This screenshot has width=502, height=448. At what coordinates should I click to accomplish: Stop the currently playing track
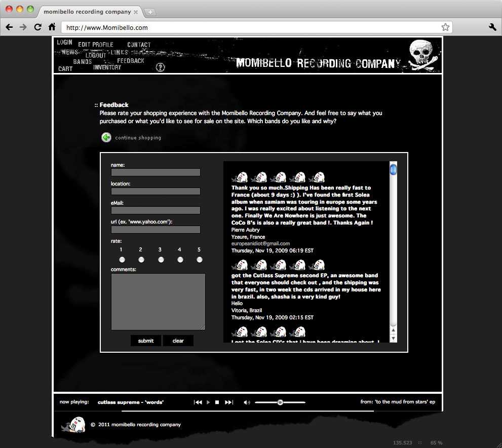[217, 402]
